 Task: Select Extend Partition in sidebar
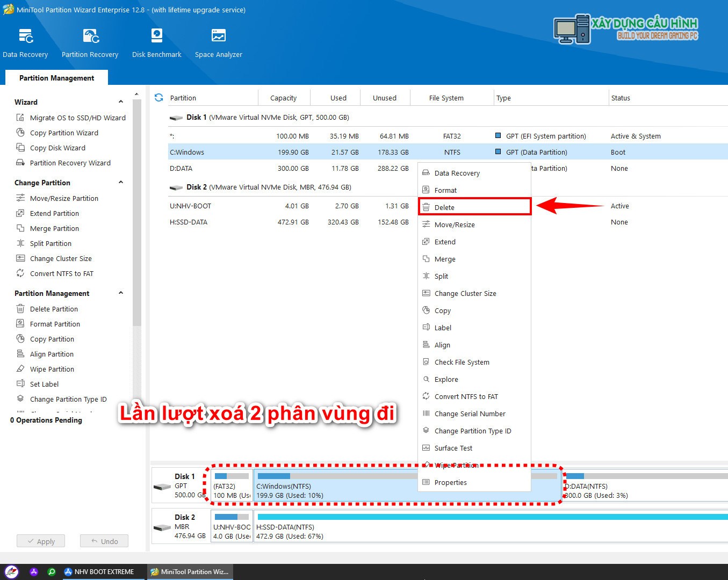click(x=47, y=213)
